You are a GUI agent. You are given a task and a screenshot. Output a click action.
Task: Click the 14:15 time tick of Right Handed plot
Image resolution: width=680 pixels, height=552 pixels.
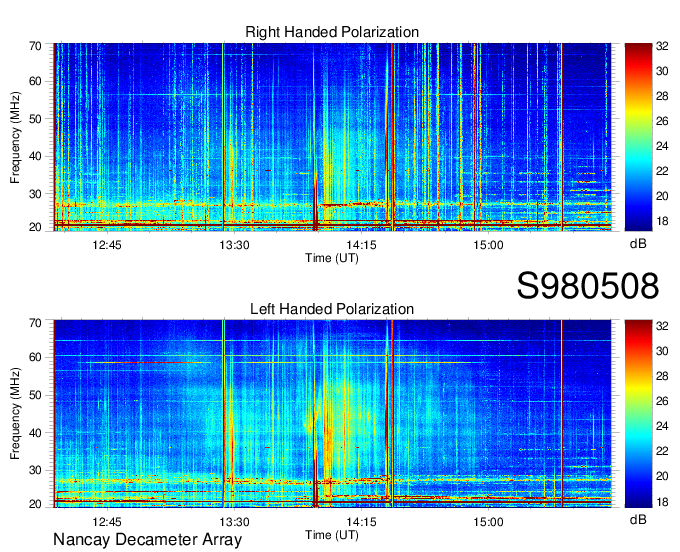tap(361, 245)
